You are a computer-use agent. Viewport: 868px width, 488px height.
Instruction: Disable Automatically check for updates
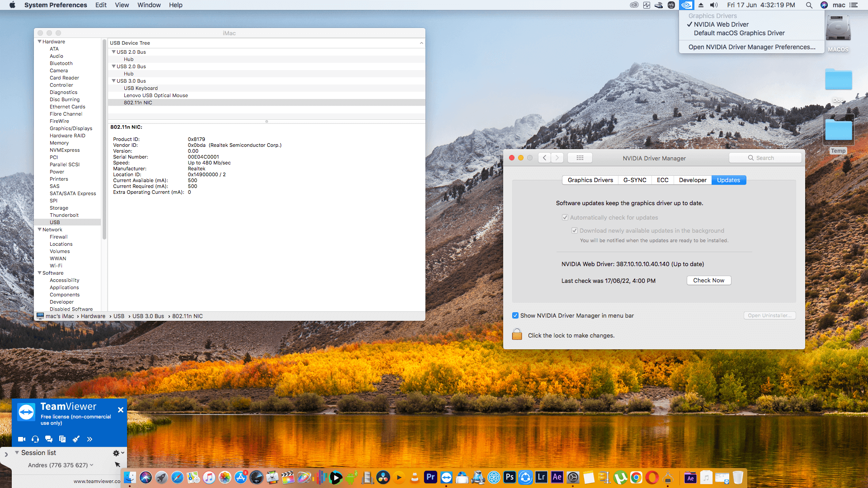click(565, 217)
